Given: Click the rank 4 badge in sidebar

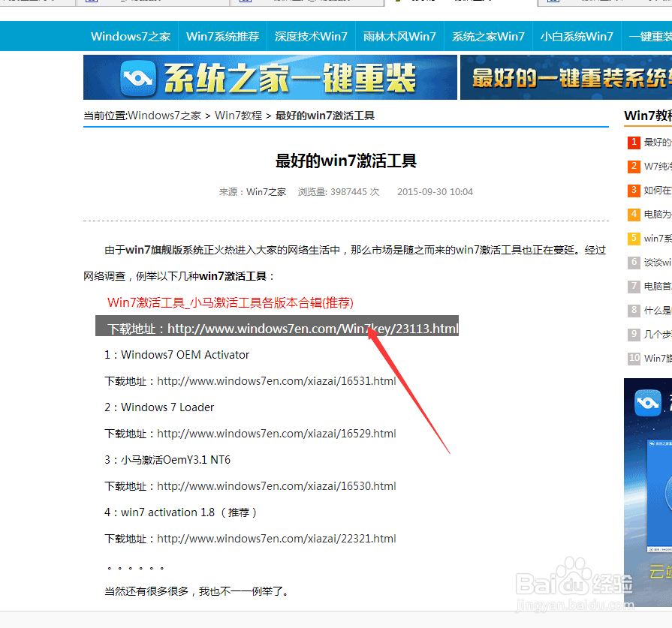Looking at the screenshot, I should 634,214.
